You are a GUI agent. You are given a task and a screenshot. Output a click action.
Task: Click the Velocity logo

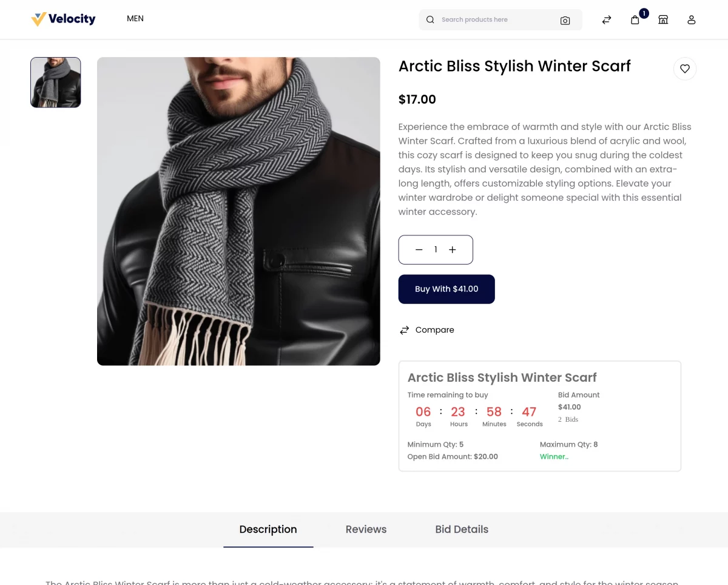pyautogui.click(x=63, y=19)
